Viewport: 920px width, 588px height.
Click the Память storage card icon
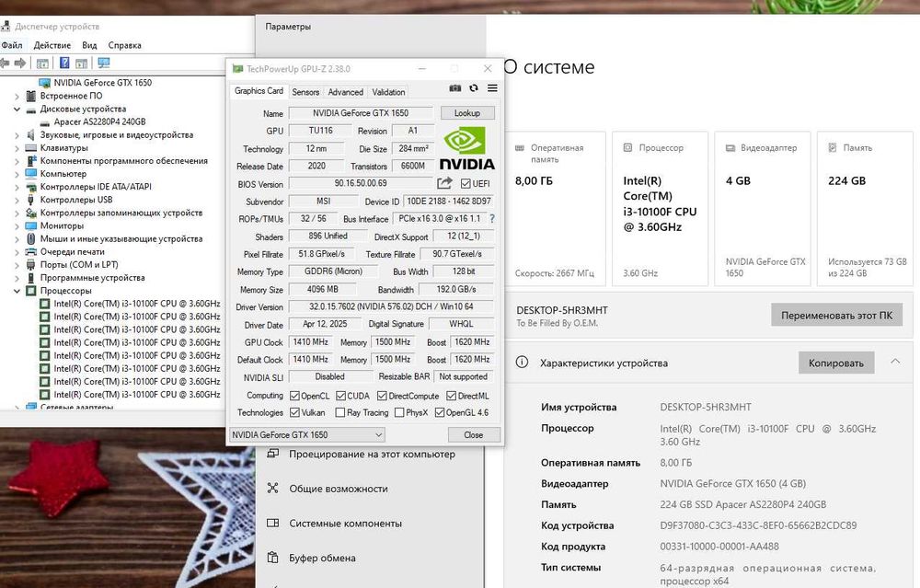click(x=833, y=147)
